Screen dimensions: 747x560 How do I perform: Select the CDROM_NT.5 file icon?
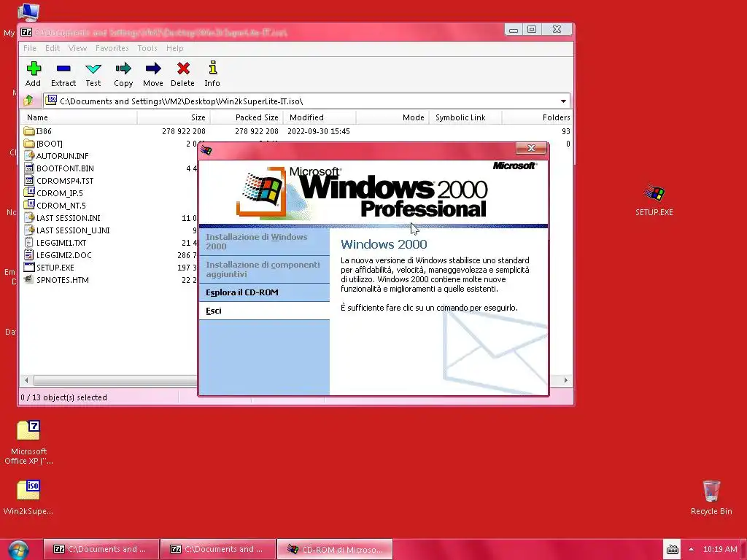pyautogui.click(x=29, y=205)
